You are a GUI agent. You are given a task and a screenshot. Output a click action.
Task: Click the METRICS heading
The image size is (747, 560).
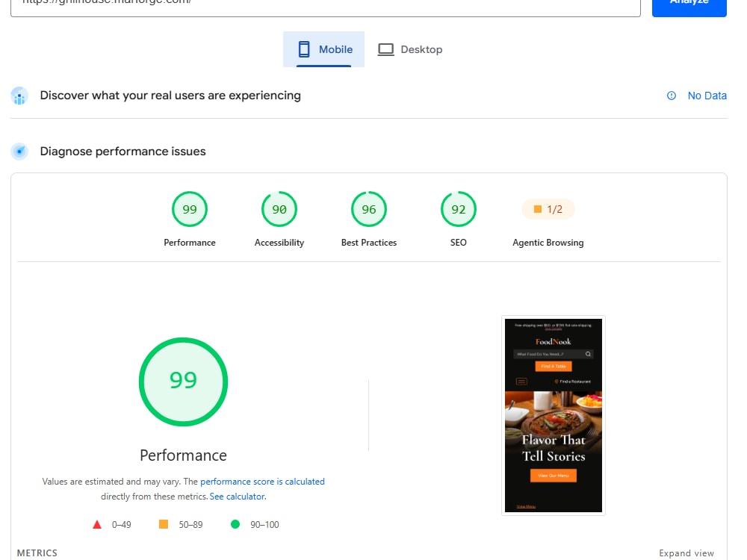coord(37,553)
